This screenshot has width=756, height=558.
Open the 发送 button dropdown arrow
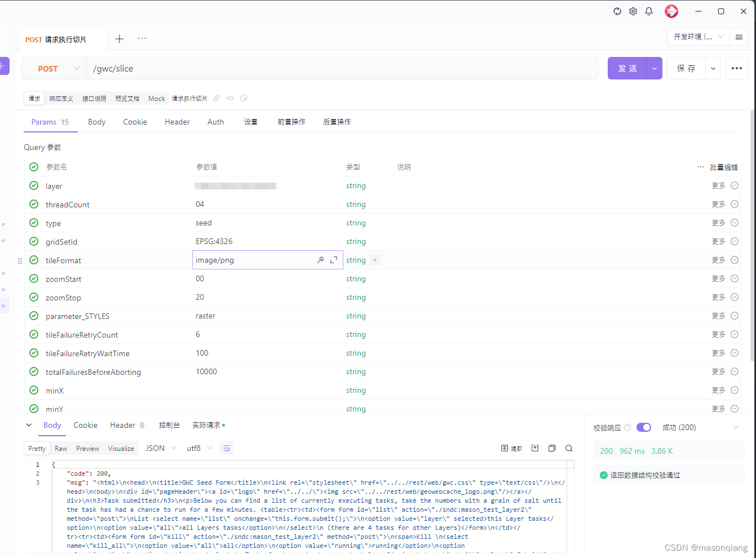(654, 68)
